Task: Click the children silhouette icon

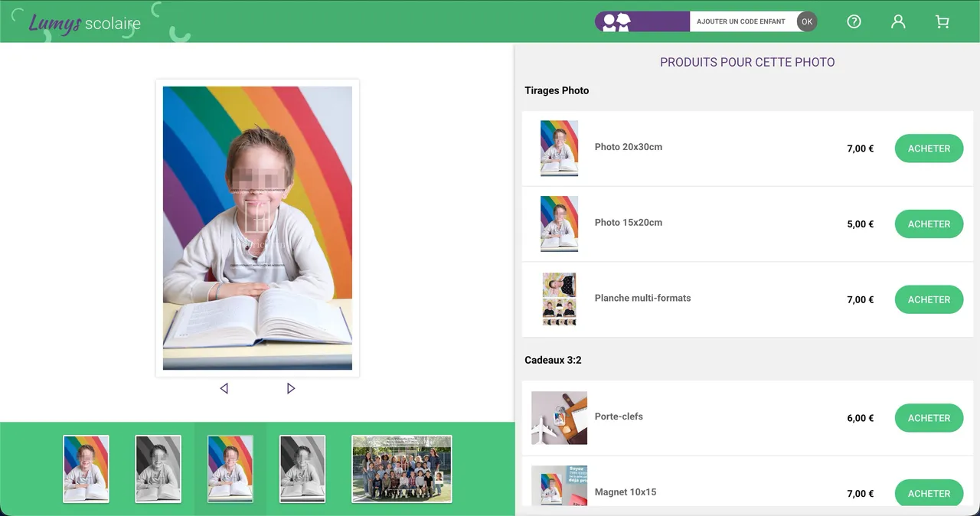Action: (x=616, y=21)
